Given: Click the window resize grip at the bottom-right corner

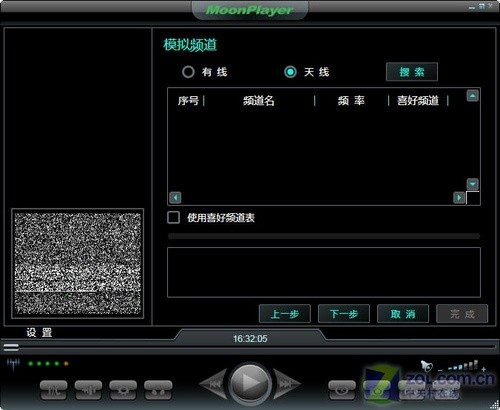Looking at the screenshot, I should (x=495, y=405).
